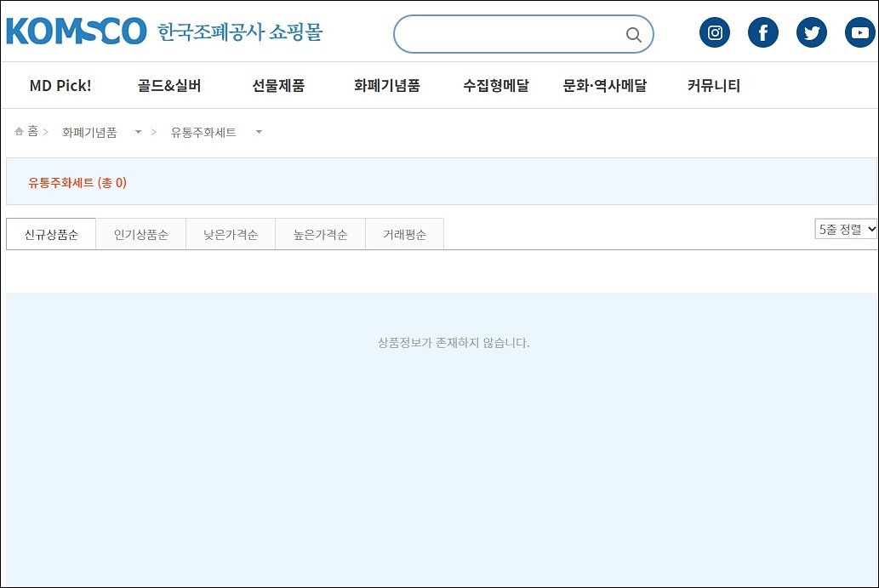Expand the 유통주화세트 breadcrumb dropdown arrow
879x588 pixels.
(259, 132)
